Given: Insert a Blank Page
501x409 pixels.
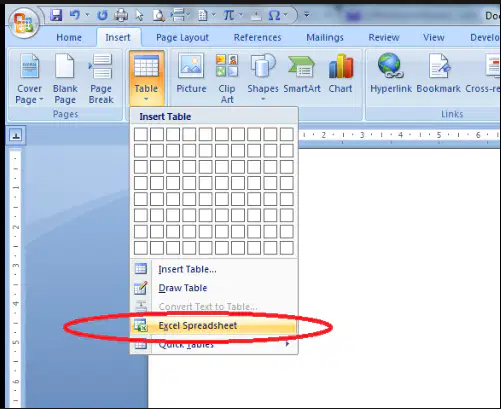Looking at the screenshot, I should pos(65,79).
